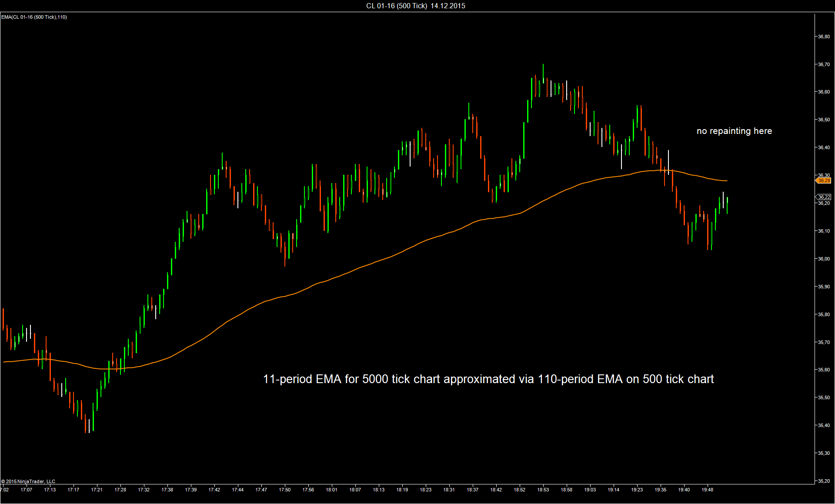Viewport: 835px width, 504px height.
Task: Click the 36,50 price axis label
Action: [824, 120]
